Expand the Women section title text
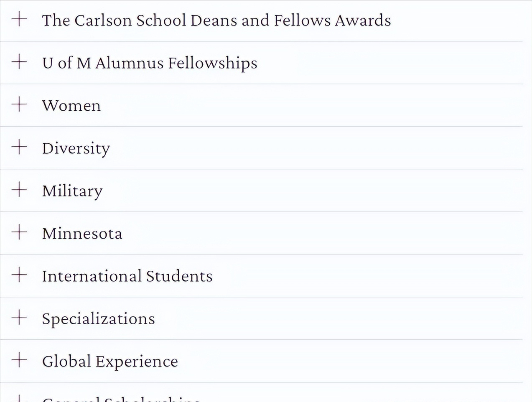This screenshot has height=402, width=532. (x=71, y=106)
